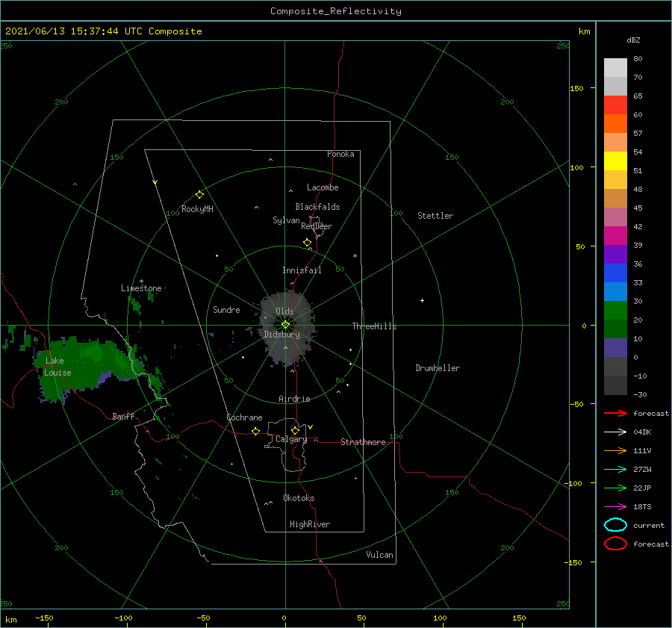Click the Banff label
Image resolution: width=672 pixels, height=628 pixels.
point(123,416)
